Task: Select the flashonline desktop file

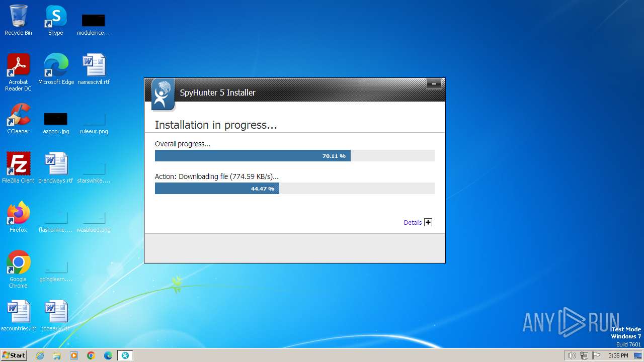Action: point(56,222)
